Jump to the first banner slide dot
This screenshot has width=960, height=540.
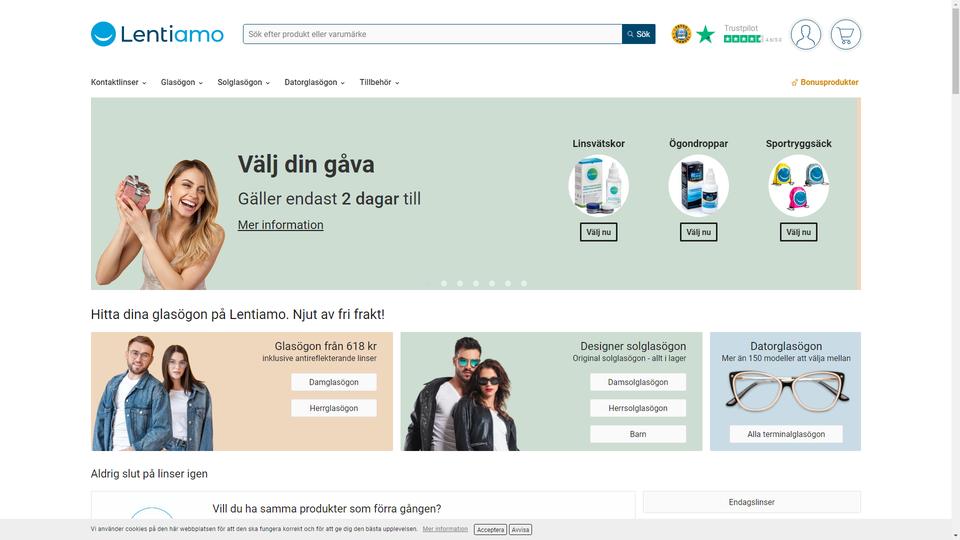coord(444,283)
